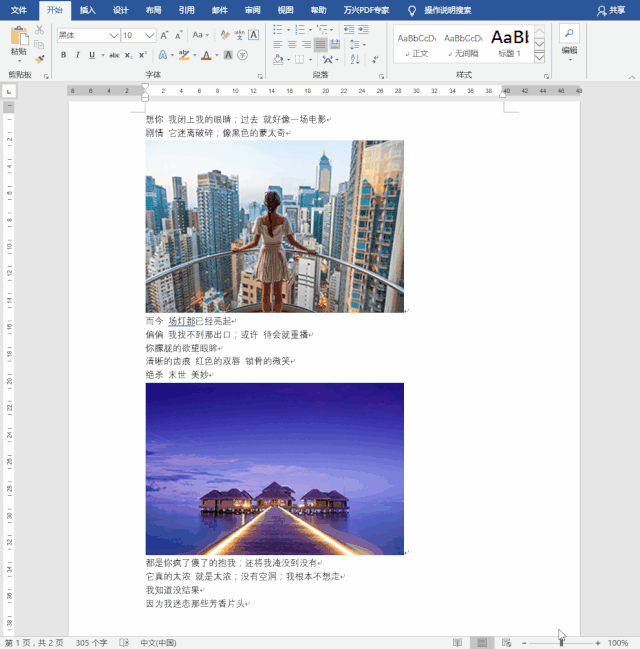Increase paragraph indent

click(x=363, y=29)
